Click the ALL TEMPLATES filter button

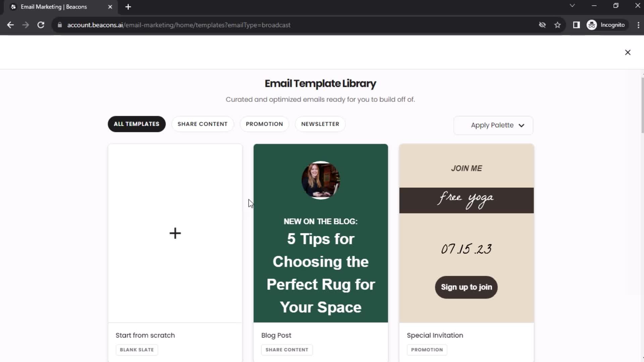point(136,124)
